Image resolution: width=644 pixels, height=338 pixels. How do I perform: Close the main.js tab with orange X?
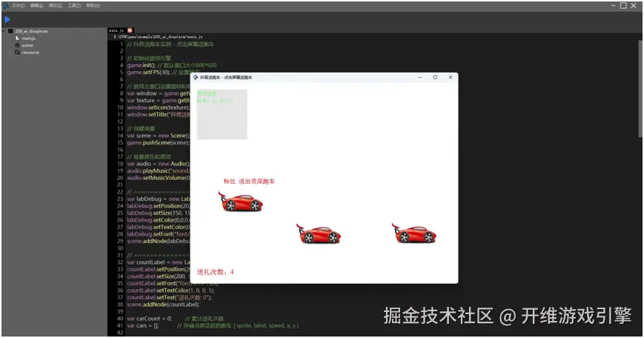pos(130,30)
